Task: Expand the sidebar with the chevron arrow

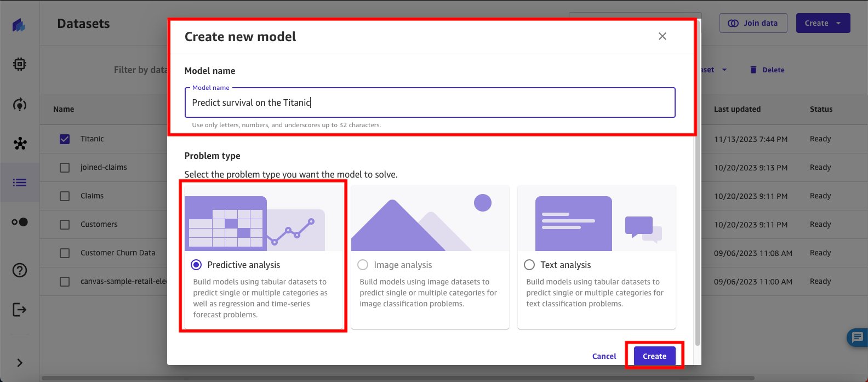Action: [20, 363]
